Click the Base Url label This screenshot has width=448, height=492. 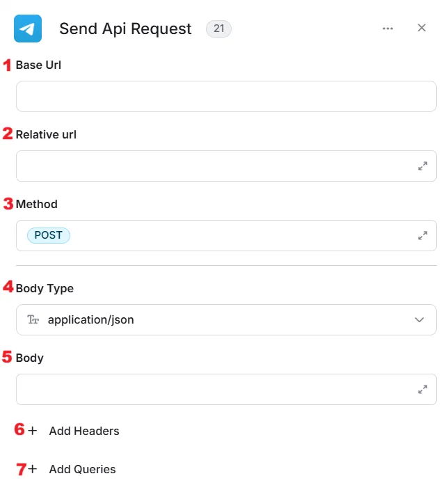[38, 65]
